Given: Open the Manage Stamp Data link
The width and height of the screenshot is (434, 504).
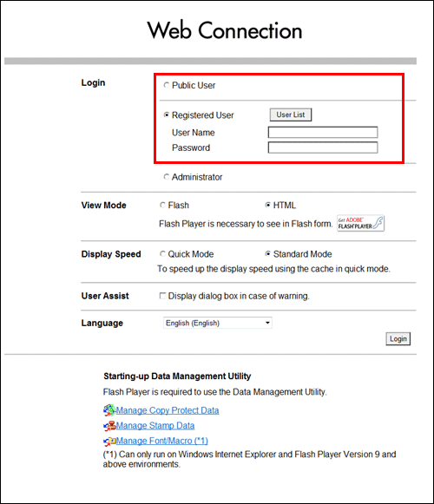Looking at the screenshot, I should point(155,426).
